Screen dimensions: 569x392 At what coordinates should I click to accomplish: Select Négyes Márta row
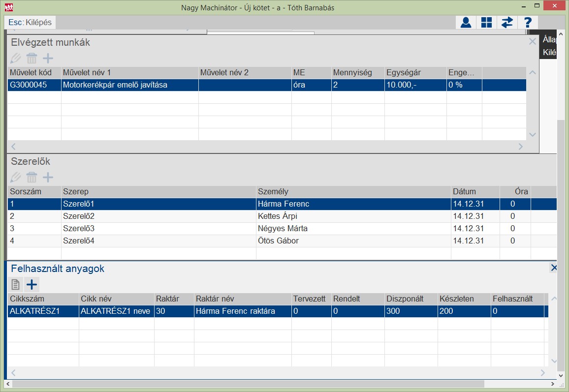coord(282,228)
